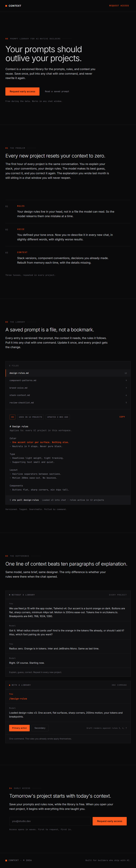This screenshot has height=868, width=136.
Task: Submit the bottom Request early access button
Action: pyautogui.click(x=110, y=821)
